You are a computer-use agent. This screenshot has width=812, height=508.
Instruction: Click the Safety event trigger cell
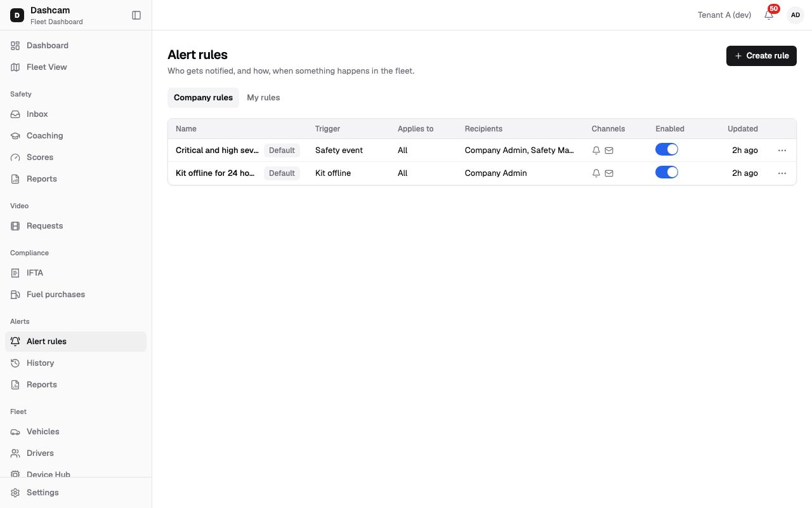coord(339,150)
